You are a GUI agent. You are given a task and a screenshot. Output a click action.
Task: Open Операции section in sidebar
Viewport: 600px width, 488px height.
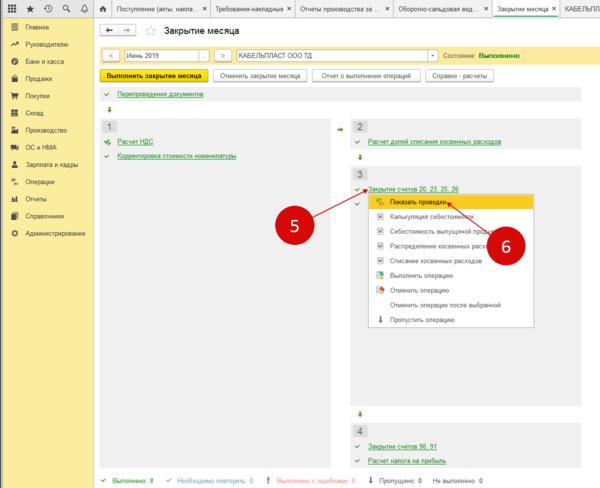40,182
